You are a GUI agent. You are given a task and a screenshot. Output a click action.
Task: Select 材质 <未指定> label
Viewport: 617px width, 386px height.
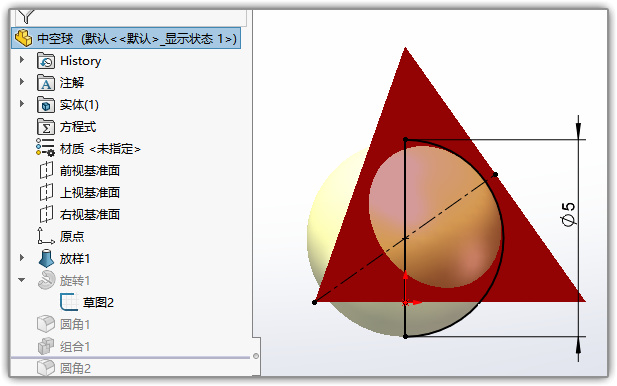100,149
